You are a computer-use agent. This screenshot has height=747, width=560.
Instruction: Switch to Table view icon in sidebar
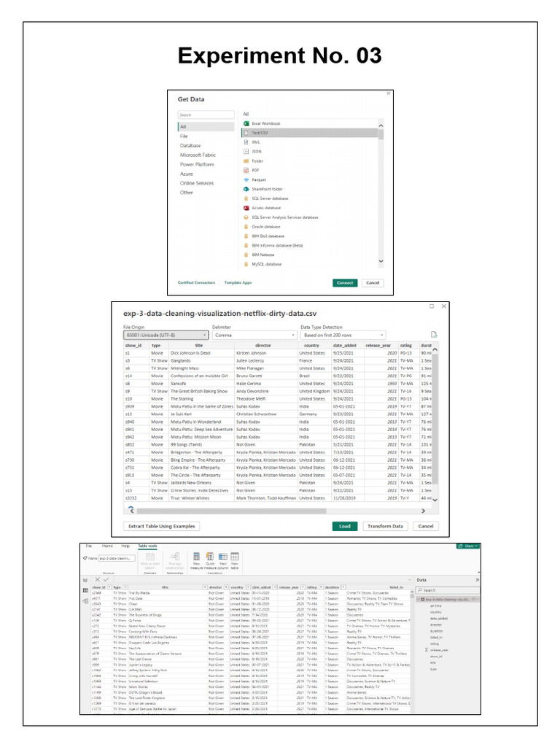(x=85, y=590)
